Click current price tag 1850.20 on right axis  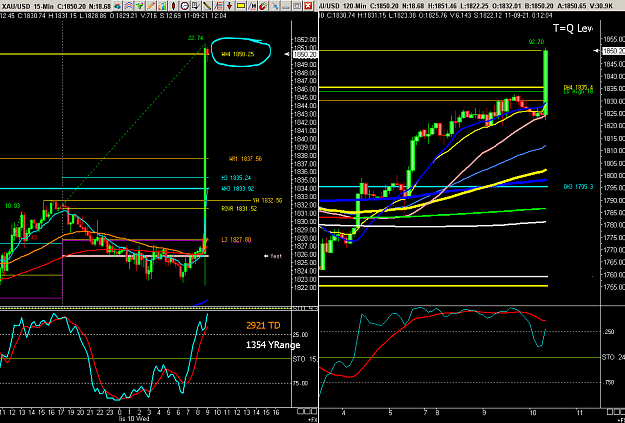(613, 51)
